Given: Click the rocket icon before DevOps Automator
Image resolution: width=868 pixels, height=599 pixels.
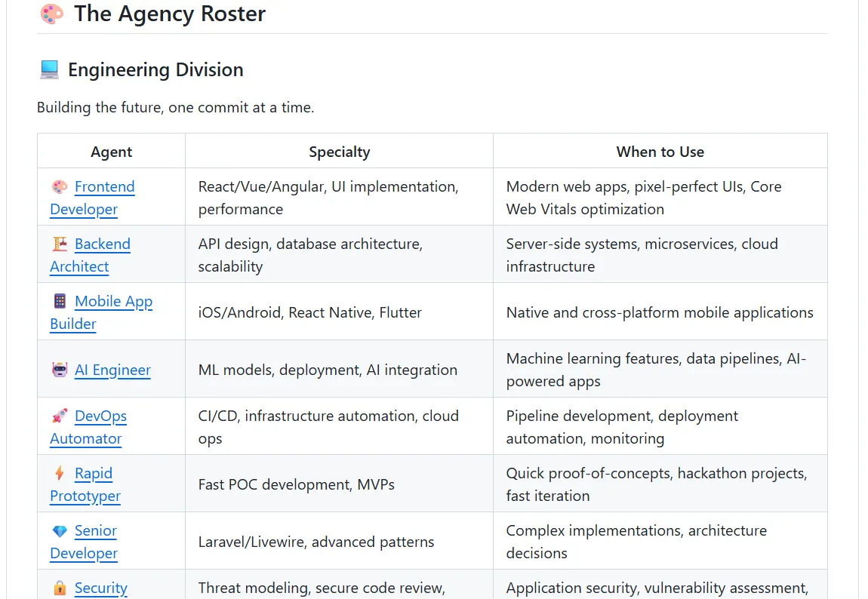Looking at the screenshot, I should coord(60,416).
